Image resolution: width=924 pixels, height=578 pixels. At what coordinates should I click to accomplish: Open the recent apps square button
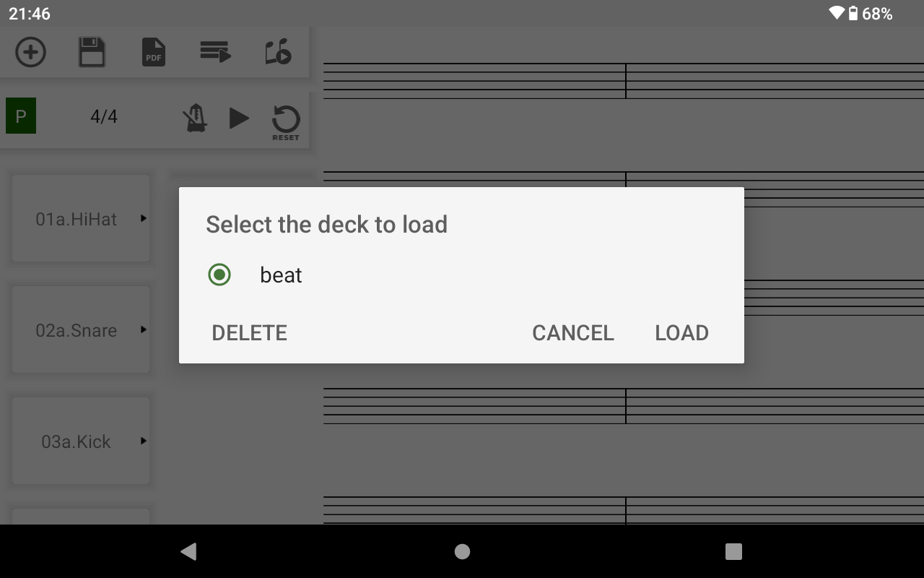pos(733,551)
